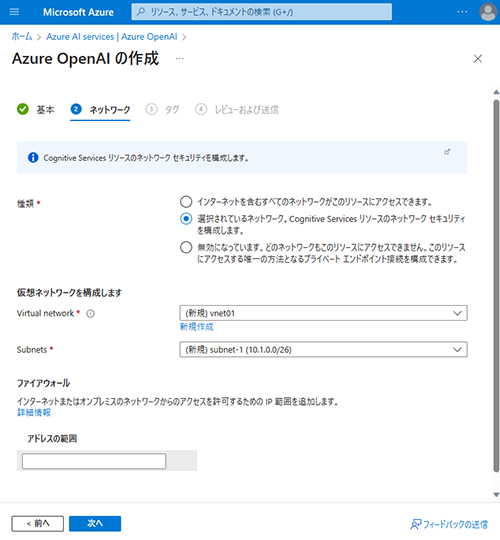Open フィードバックの送信 link

[455, 525]
